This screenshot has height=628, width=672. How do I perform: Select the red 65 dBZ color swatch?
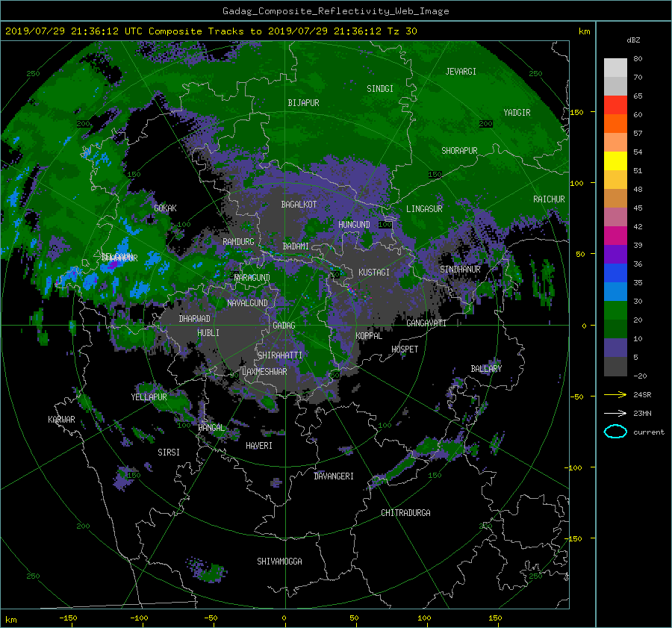615,105
